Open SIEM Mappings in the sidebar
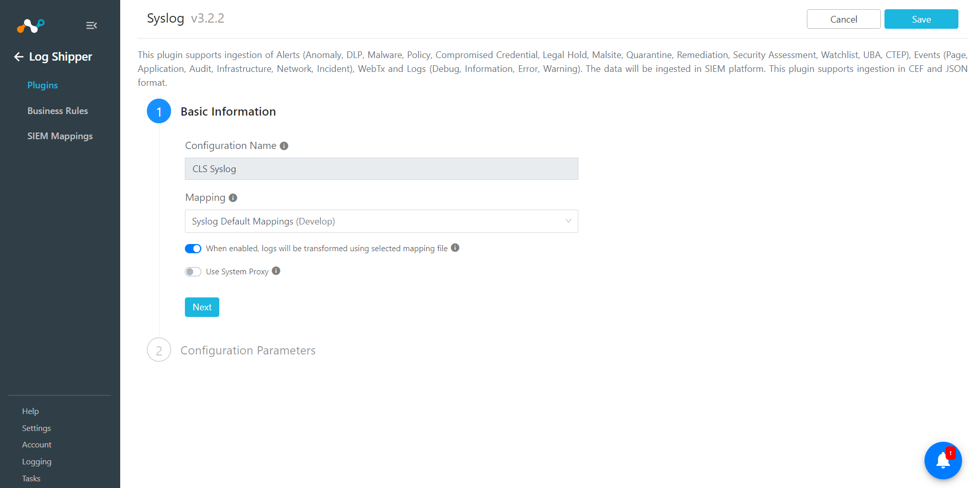Image resolution: width=980 pixels, height=488 pixels. (60, 136)
